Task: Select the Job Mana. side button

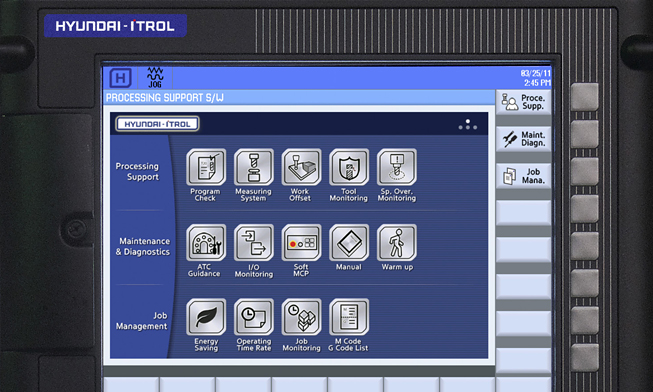Action: 523,176
